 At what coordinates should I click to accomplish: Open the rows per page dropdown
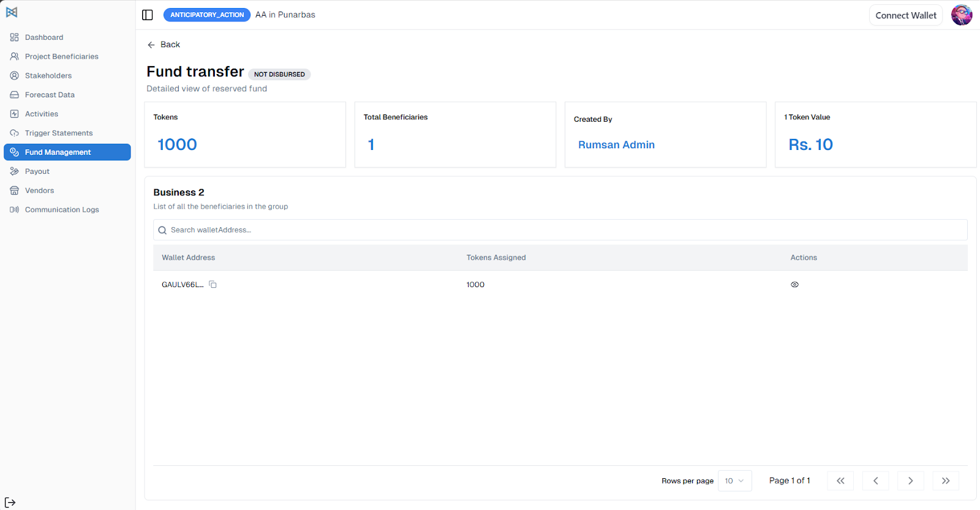point(734,481)
